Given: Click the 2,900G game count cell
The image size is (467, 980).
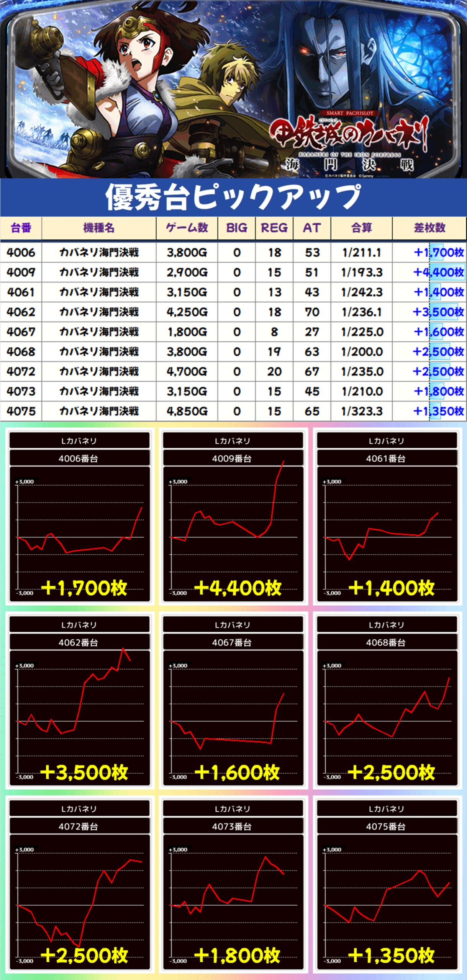Looking at the screenshot, I should [187, 273].
